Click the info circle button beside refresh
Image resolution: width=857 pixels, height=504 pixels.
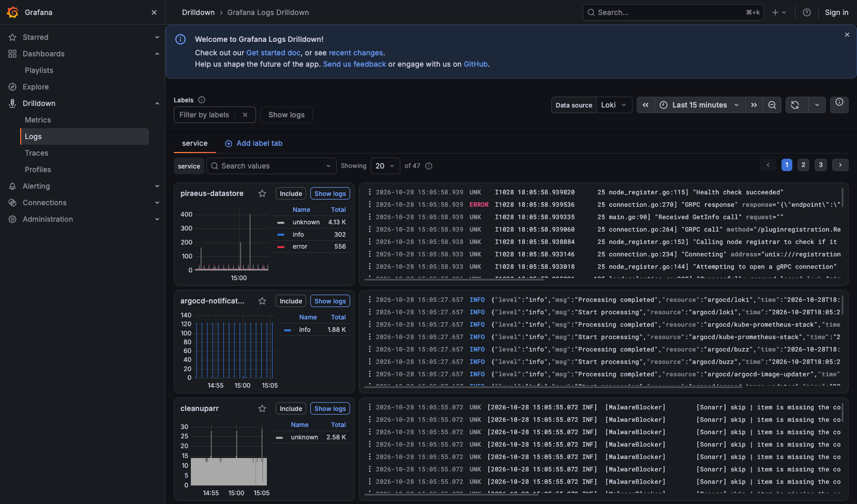click(x=839, y=104)
